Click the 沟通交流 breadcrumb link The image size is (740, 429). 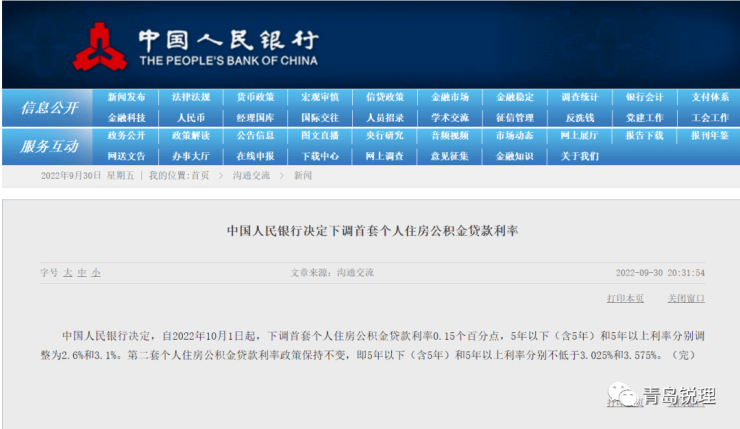click(x=251, y=176)
